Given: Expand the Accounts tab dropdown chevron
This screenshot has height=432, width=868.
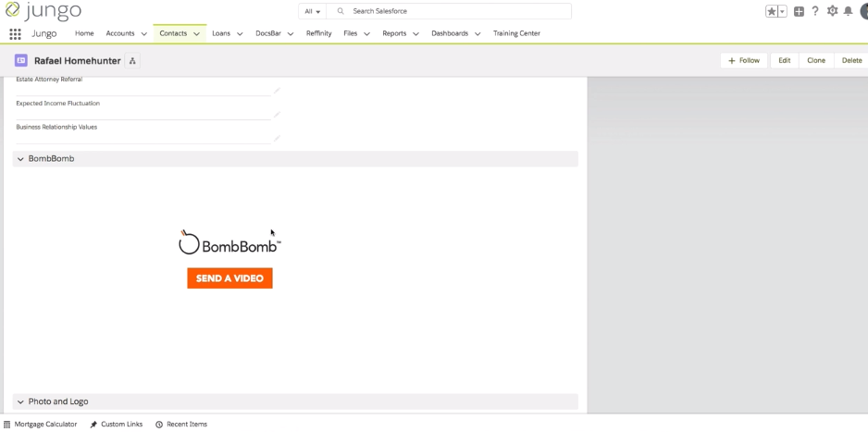Looking at the screenshot, I should click(144, 33).
